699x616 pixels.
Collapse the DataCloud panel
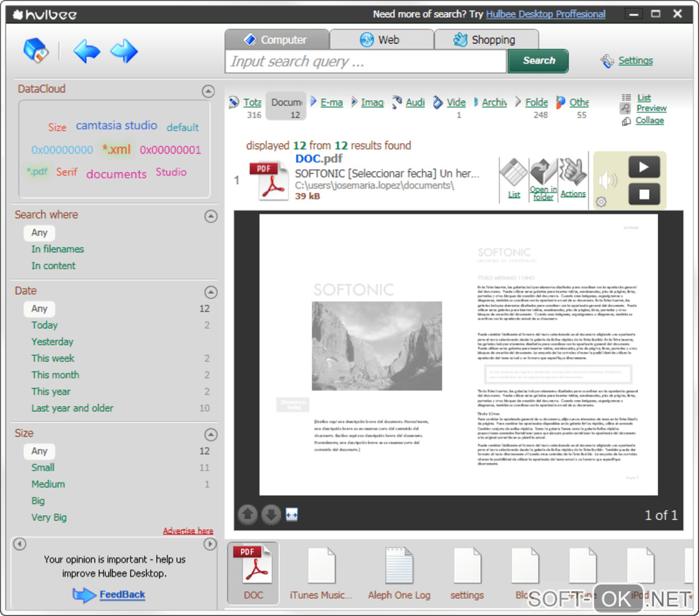tap(208, 91)
